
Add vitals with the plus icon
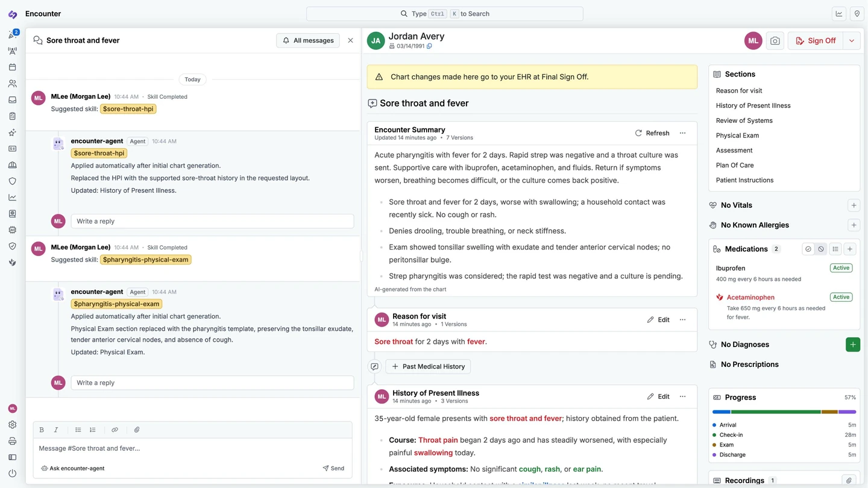[854, 205]
